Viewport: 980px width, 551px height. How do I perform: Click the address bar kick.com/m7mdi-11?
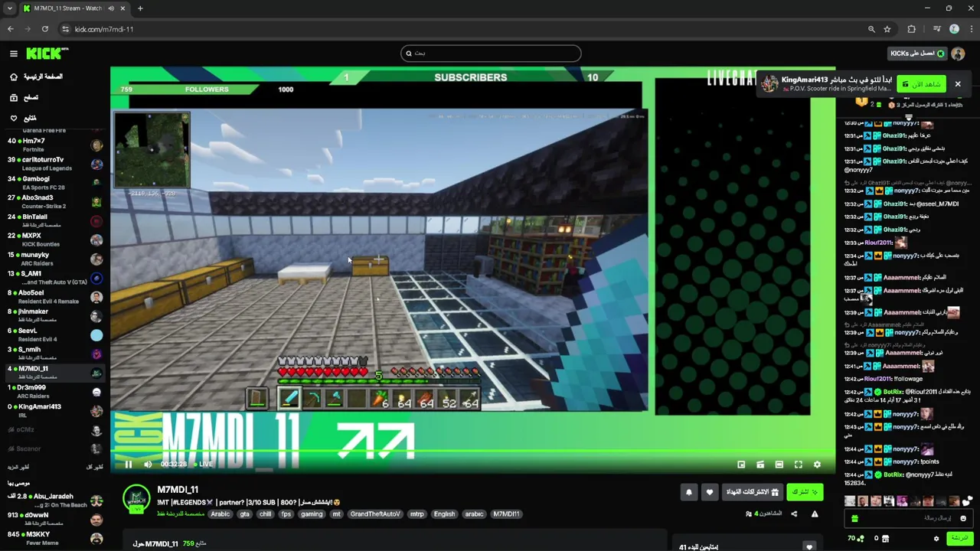[104, 29]
